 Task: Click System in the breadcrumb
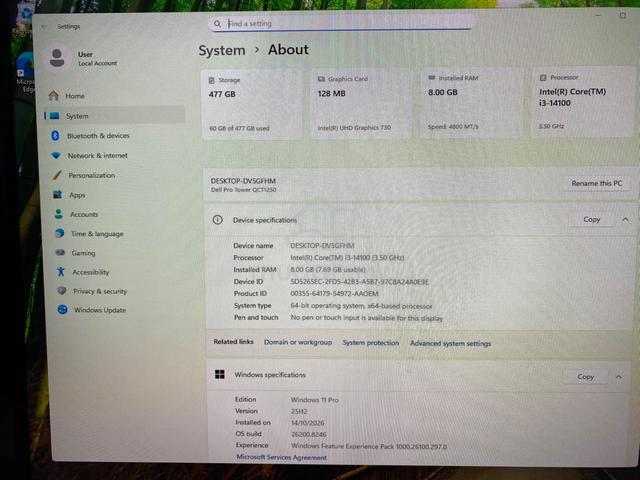pos(222,51)
